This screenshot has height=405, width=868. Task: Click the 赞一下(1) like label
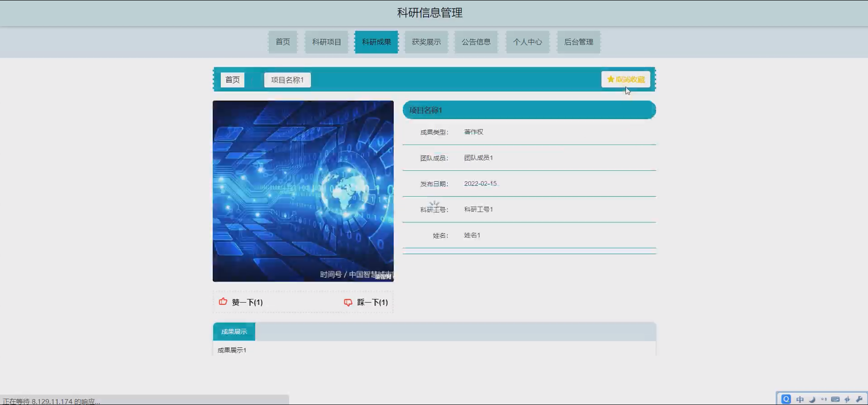pos(247,302)
